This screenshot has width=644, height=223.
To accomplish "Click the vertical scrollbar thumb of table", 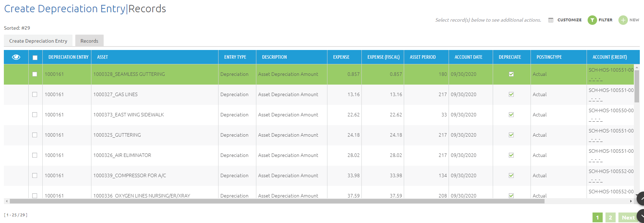I will click(637, 86).
